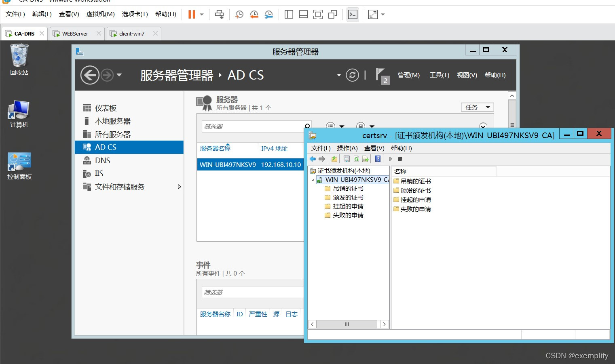Click the certsrv stop service icon
The height and width of the screenshot is (364, 615).
[x=400, y=159]
